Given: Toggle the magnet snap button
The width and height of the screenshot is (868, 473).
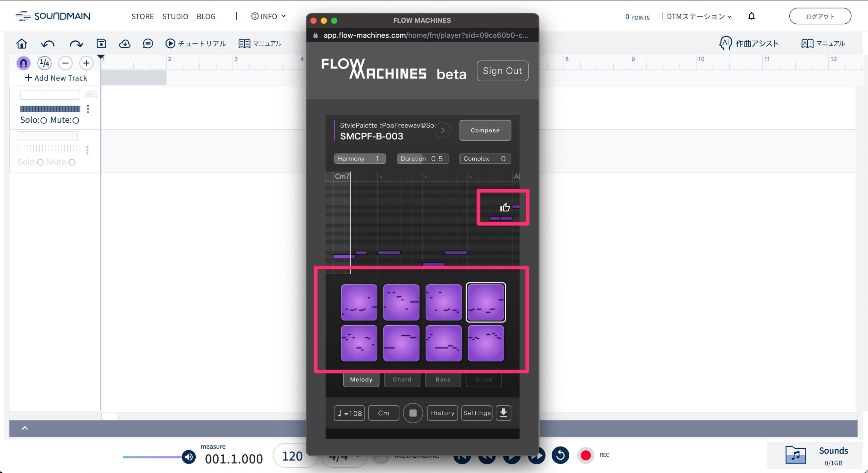Looking at the screenshot, I should (23, 63).
